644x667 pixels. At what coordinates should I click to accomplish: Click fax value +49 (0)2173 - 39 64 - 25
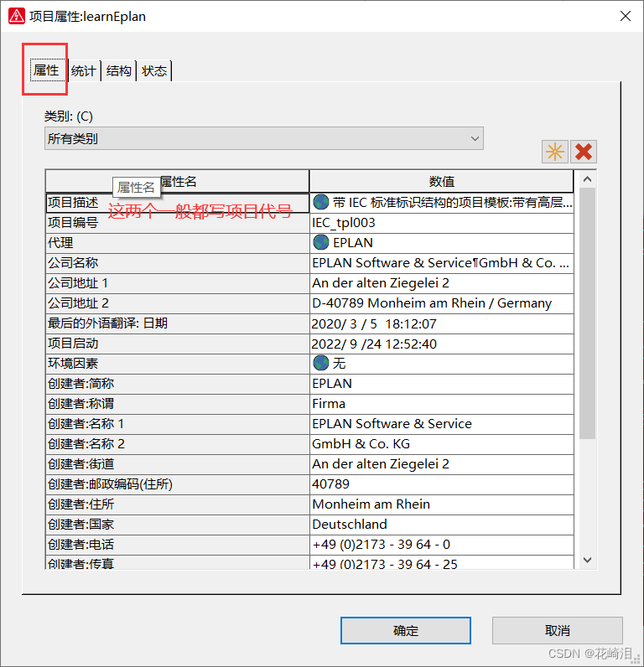click(441, 562)
